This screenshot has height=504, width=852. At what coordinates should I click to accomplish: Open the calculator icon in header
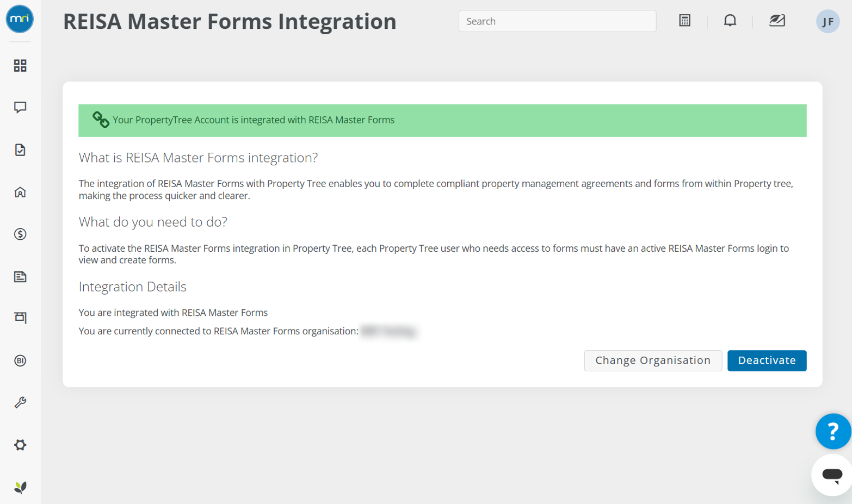pyautogui.click(x=684, y=21)
